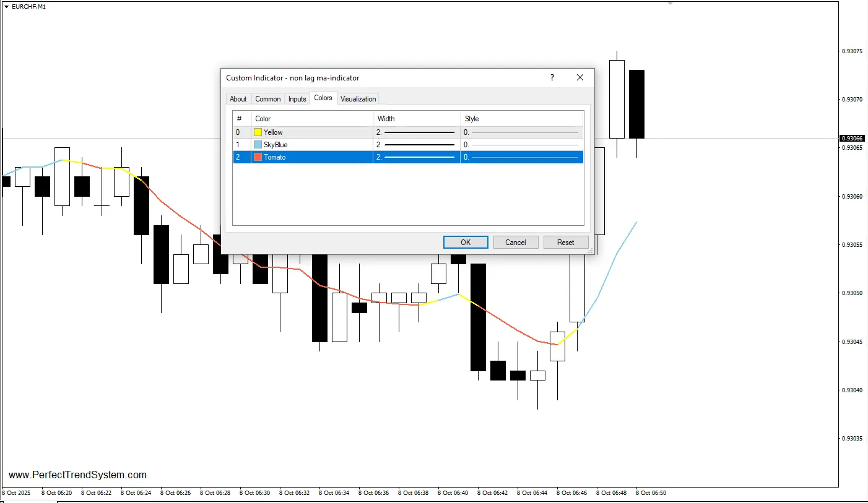Open the Common tab
Image resolution: width=868 pixels, height=503 pixels.
pos(268,99)
